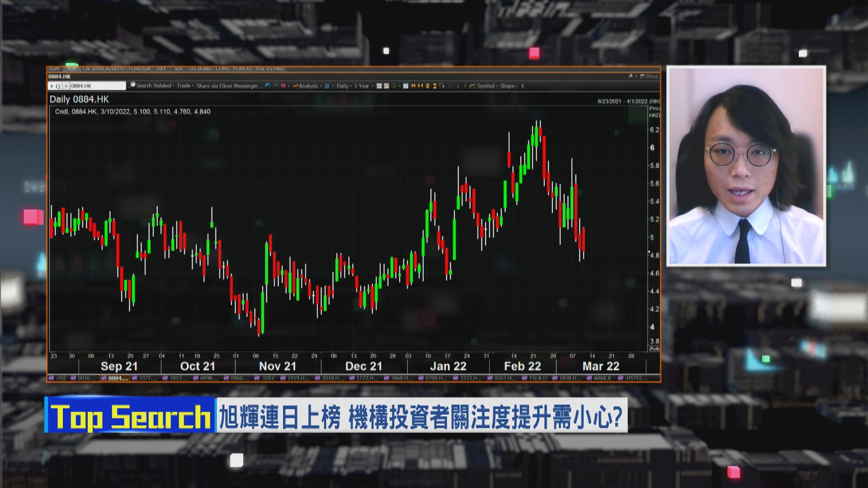Screen dimensions: 868x488
Task: Expand the 1 Year range dropdown
Action: 362,86
